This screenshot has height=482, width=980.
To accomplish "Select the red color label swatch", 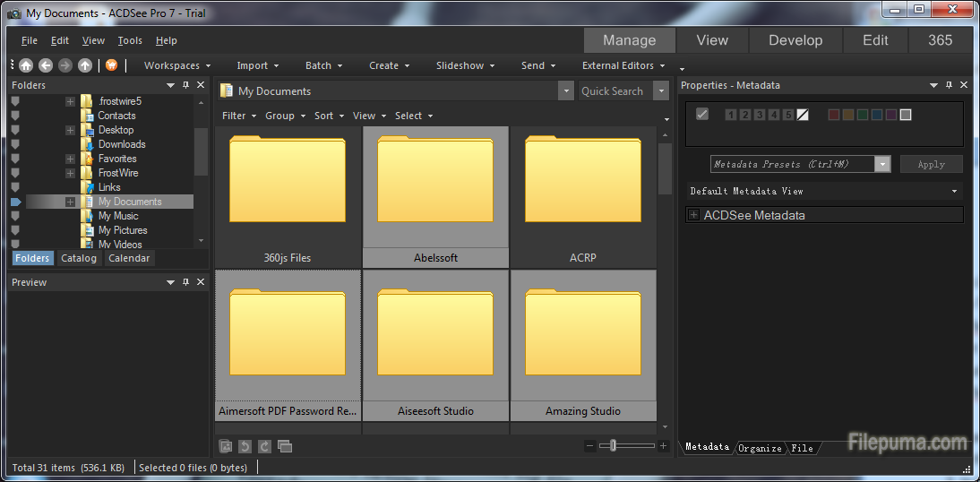I will click(834, 115).
